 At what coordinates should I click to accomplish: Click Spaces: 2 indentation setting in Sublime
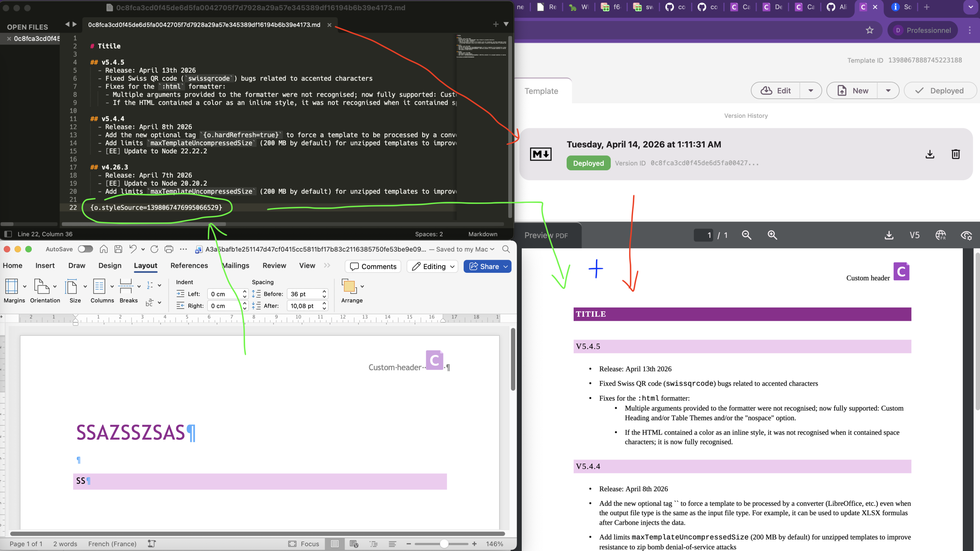pos(429,234)
